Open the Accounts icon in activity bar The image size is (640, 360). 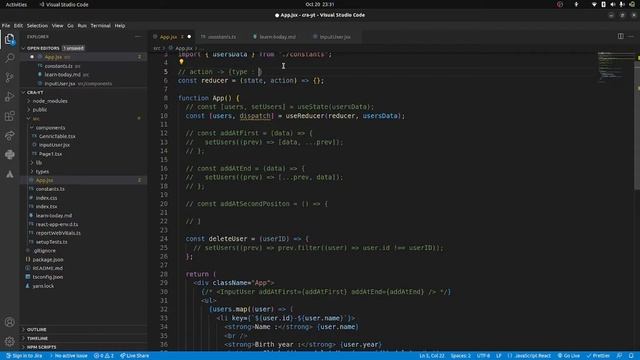click(x=9, y=322)
